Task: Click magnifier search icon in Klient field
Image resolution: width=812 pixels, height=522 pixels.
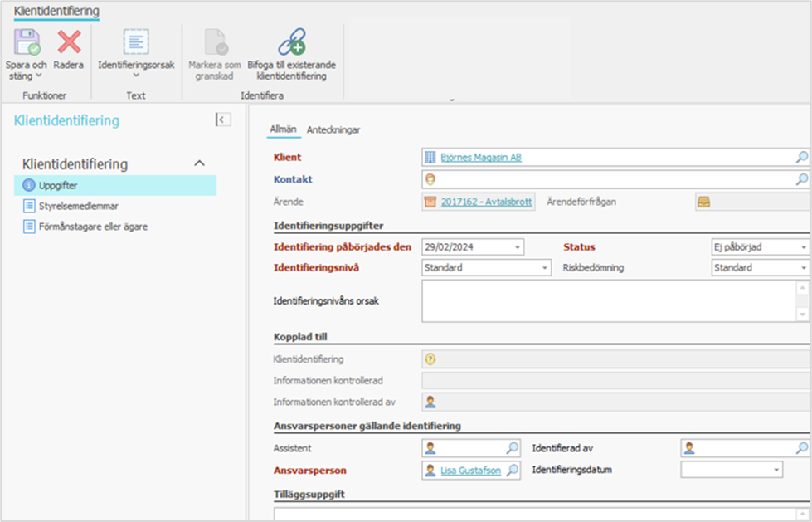Action: (x=802, y=157)
